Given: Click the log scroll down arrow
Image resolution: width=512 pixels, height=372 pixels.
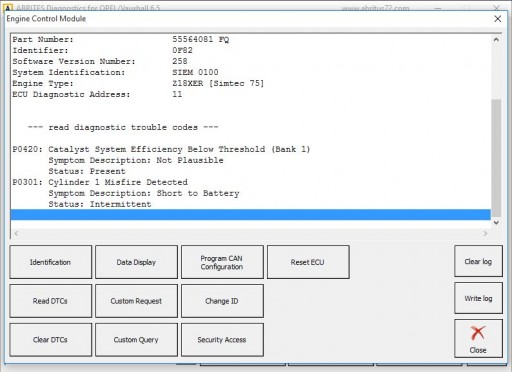Looking at the screenshot, I should (x=496, y=223).
